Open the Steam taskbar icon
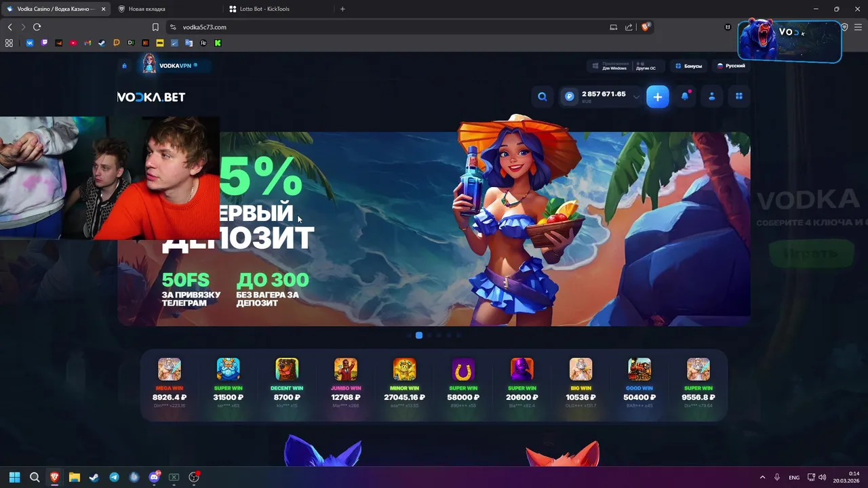Viewport: 868px width, 488px height. coord(94,477)
